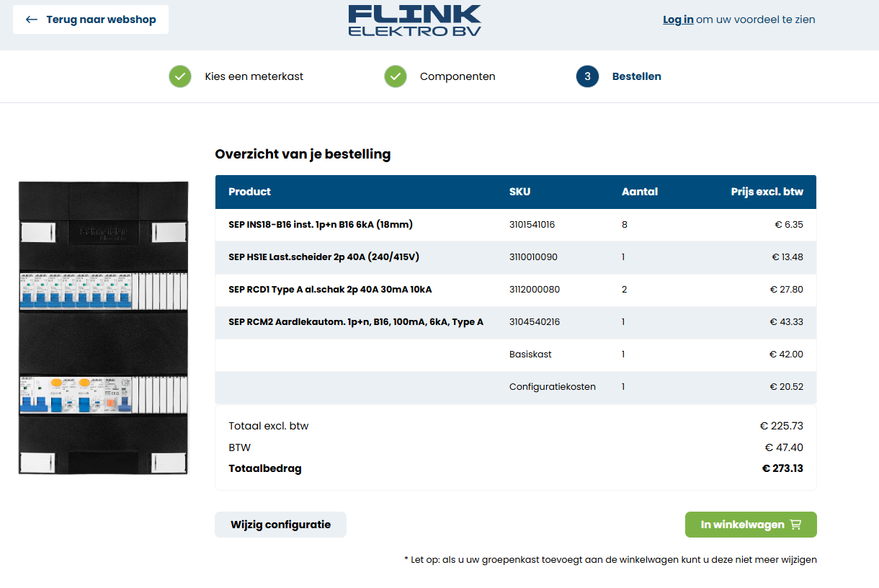Click the SEP RCD1 Type A product name

click(x=330, y=290)
